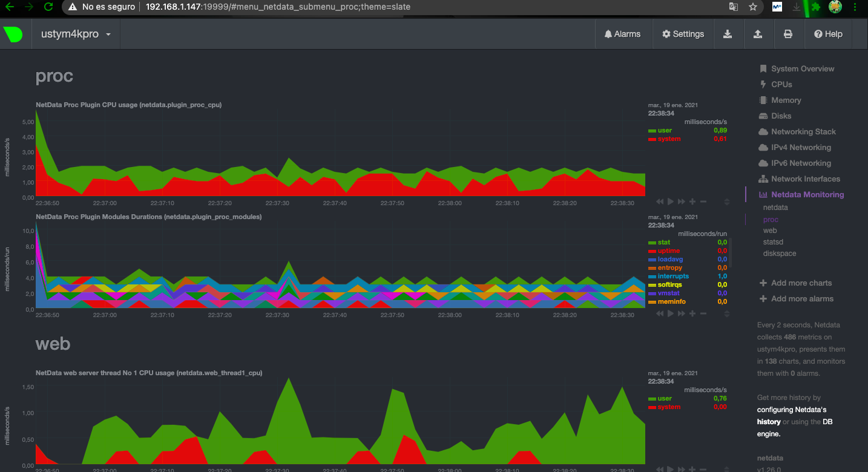
Task: Select 'web' submenu under Netdata Monitoring
Action: click(770, 231)
